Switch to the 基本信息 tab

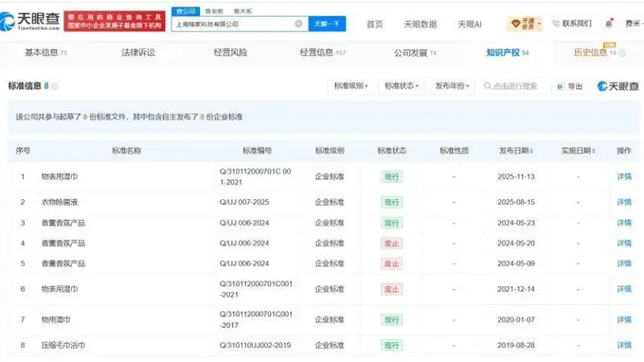tap(45, 53)
